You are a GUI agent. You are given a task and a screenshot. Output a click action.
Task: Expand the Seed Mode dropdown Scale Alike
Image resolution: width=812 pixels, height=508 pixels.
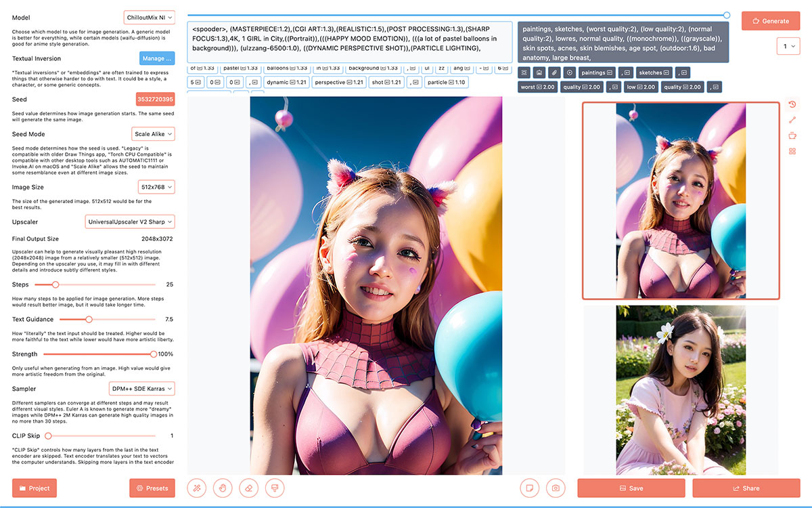click(x=153, y=134)
